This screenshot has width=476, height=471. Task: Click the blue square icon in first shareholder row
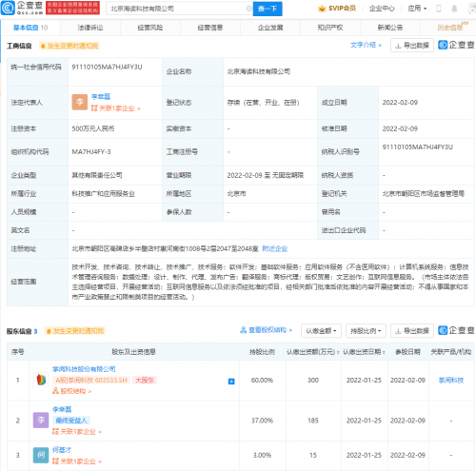pyautogui.click(x=231, y=382)
